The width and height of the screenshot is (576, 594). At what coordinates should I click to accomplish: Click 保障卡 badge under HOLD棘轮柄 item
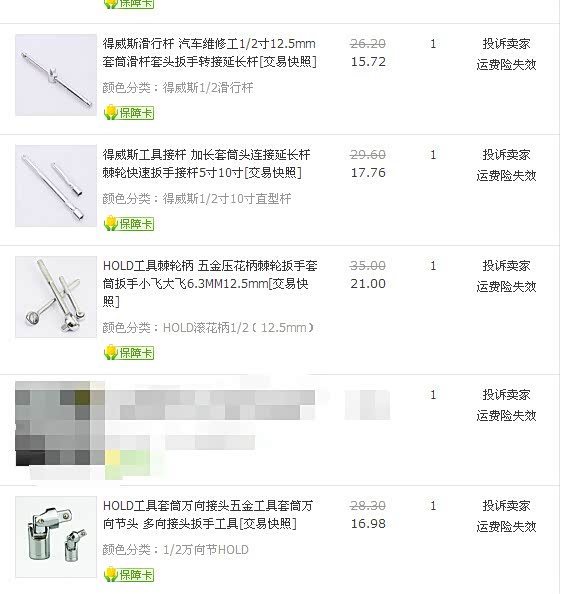129,353
